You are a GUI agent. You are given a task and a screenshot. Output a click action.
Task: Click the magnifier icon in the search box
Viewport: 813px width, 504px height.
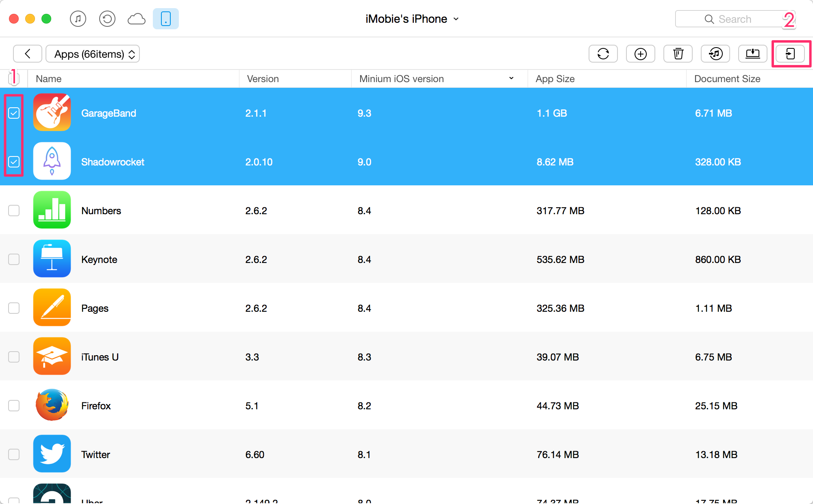[x=709, y=19]
